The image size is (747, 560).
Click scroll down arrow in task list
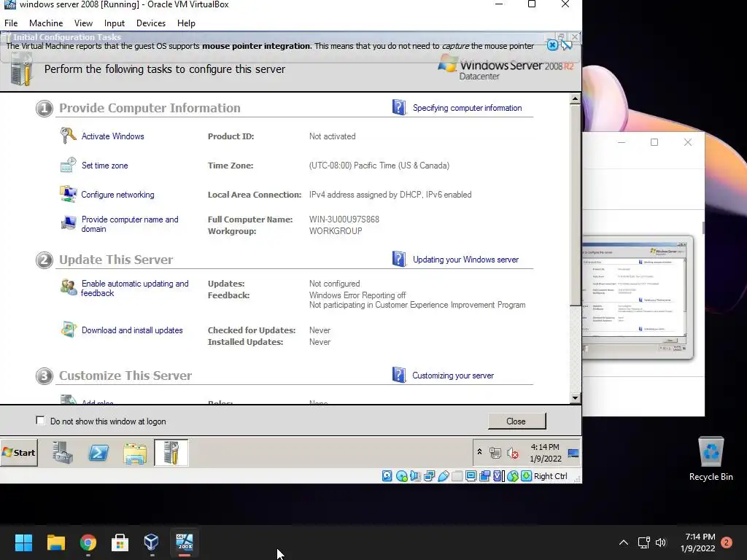point(575,397)
